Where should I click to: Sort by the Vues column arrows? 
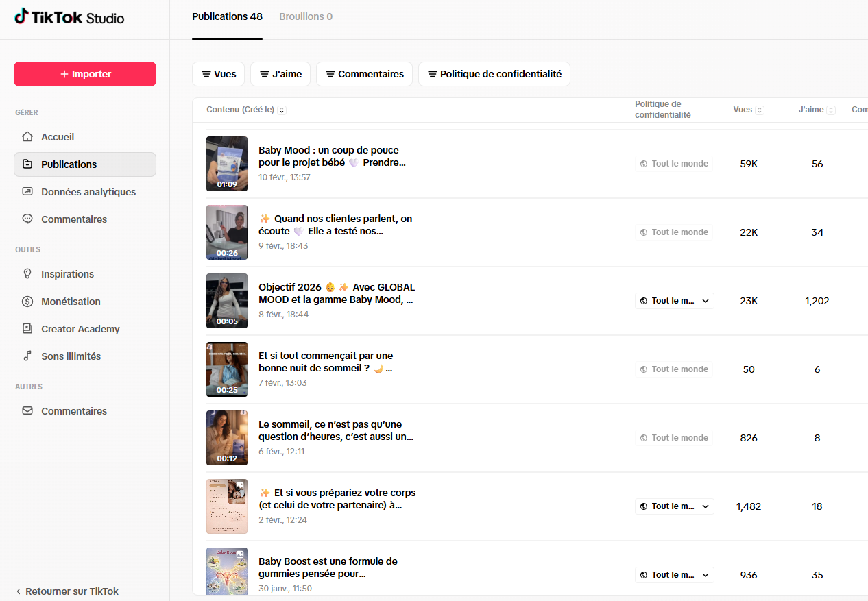(759, 110)
